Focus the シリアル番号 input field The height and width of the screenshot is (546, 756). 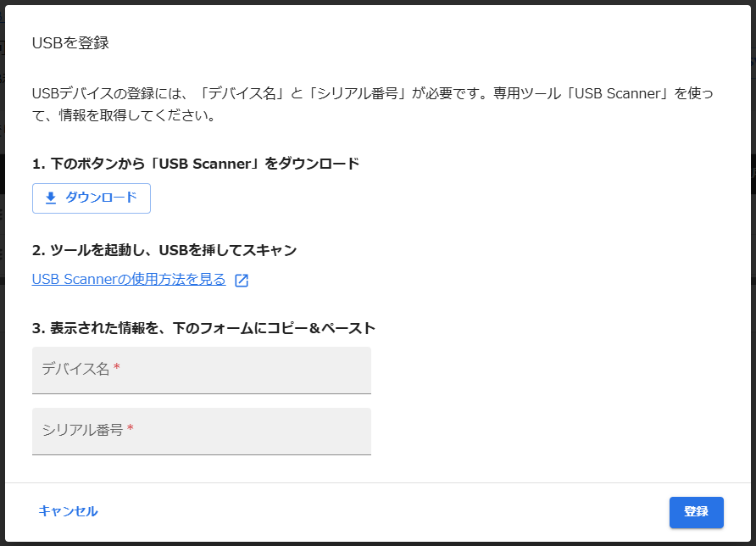coord(202,432)
